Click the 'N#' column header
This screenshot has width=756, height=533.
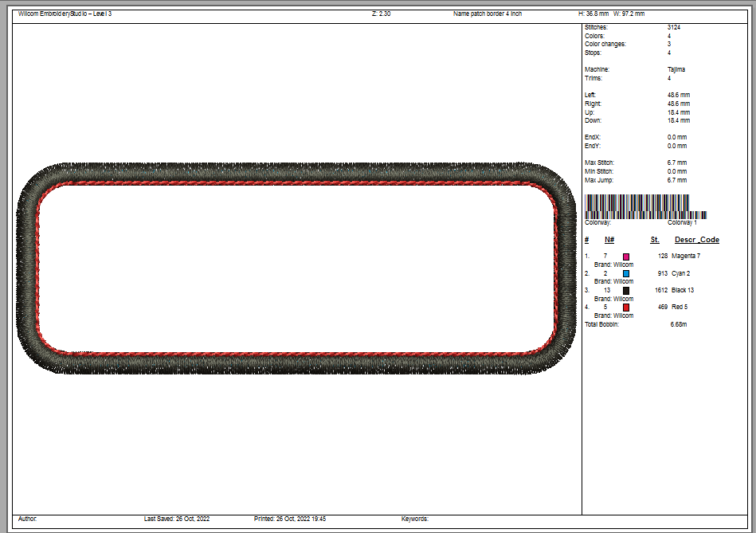click(609, 240)
